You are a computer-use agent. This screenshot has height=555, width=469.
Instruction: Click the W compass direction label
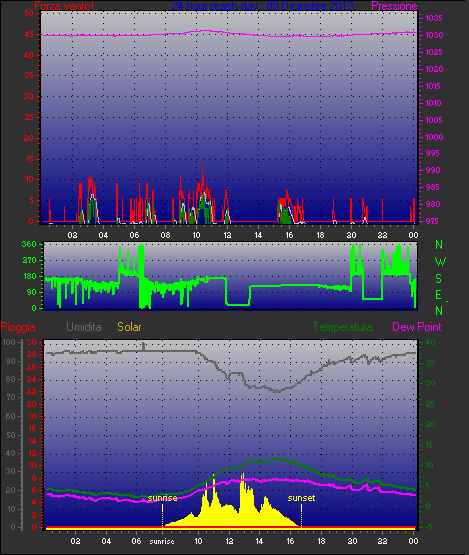point(440,262)
